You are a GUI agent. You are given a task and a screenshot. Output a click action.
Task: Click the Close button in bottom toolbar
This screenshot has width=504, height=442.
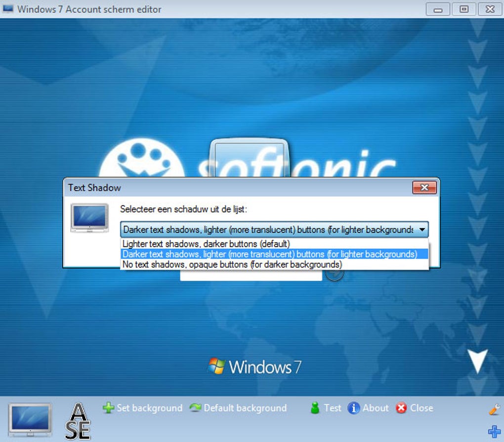tap(415, 408)
